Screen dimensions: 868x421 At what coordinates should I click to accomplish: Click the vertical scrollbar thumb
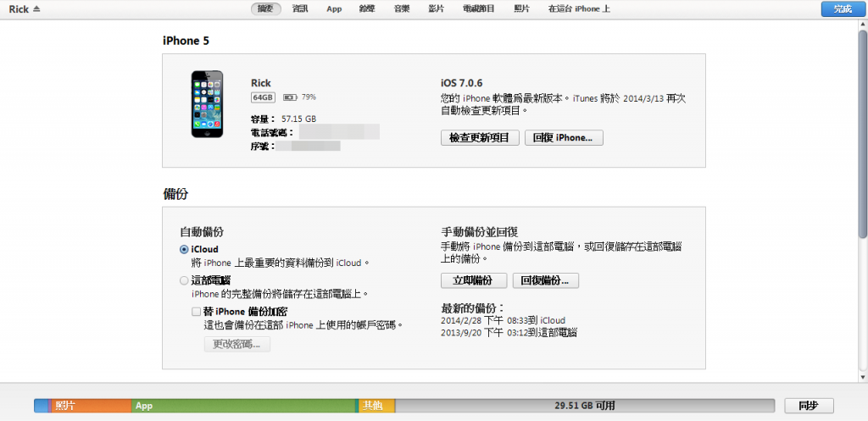tap(862, 135)
